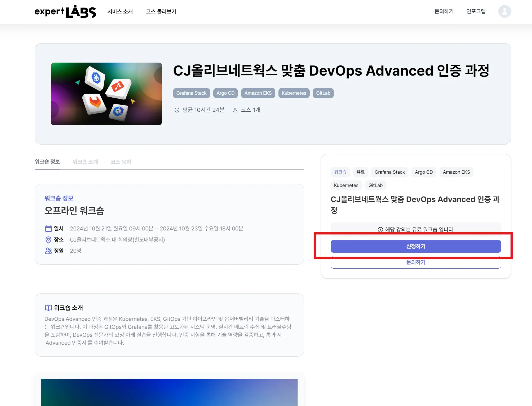Click the outlined 문의하기 button in sidebar
Viewport: 532px width, 406px height.
pyautogui.click(x=415, y=263)
